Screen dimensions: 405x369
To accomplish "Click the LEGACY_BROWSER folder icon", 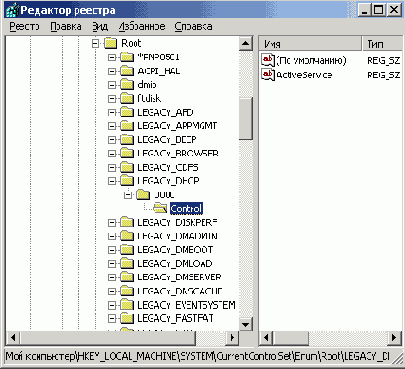I will click(127, 154).
